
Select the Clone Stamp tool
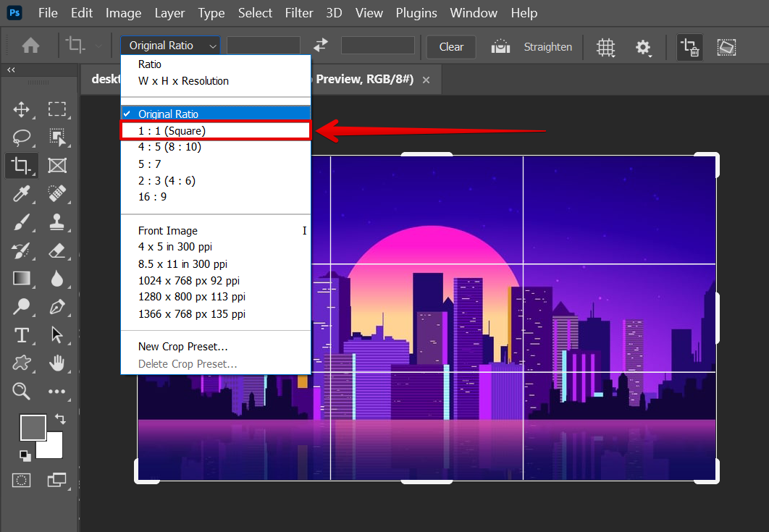pos(57,221)
